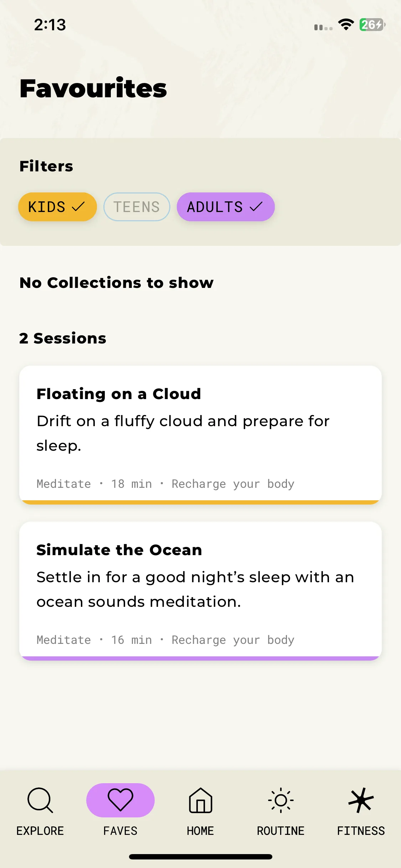The image size is (401, 868).
Task: Tap the cellular signal bars icon
Action: (323, 27)
